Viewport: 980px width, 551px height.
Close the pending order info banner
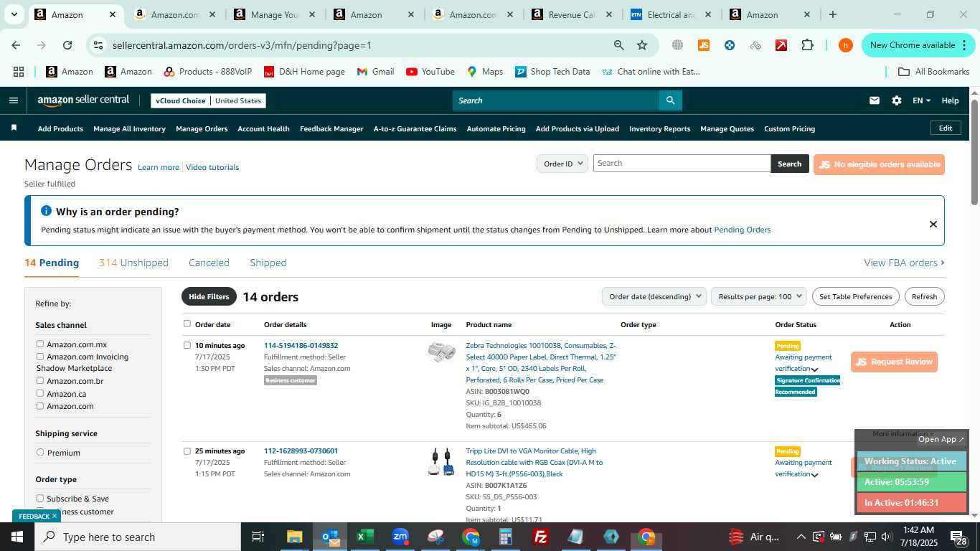coord(933,224)
